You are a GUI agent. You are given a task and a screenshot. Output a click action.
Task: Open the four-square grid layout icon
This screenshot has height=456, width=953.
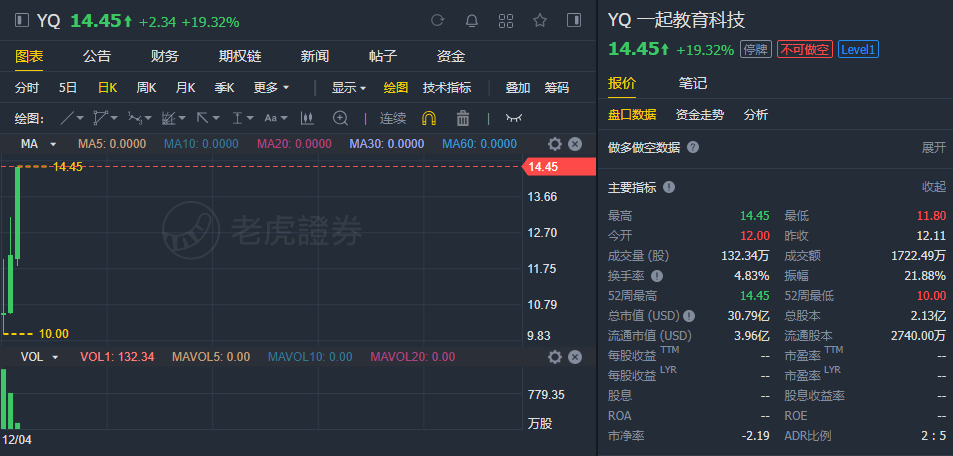click(x=506, y=21)
